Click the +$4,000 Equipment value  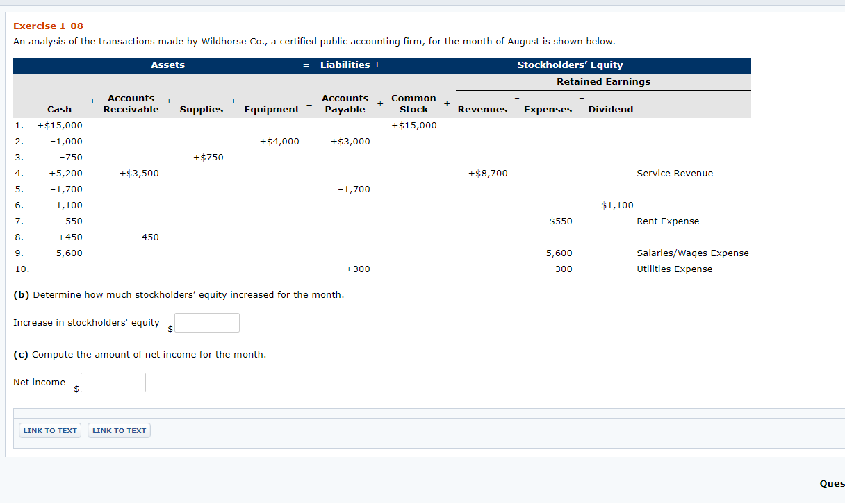pos(279,142)
